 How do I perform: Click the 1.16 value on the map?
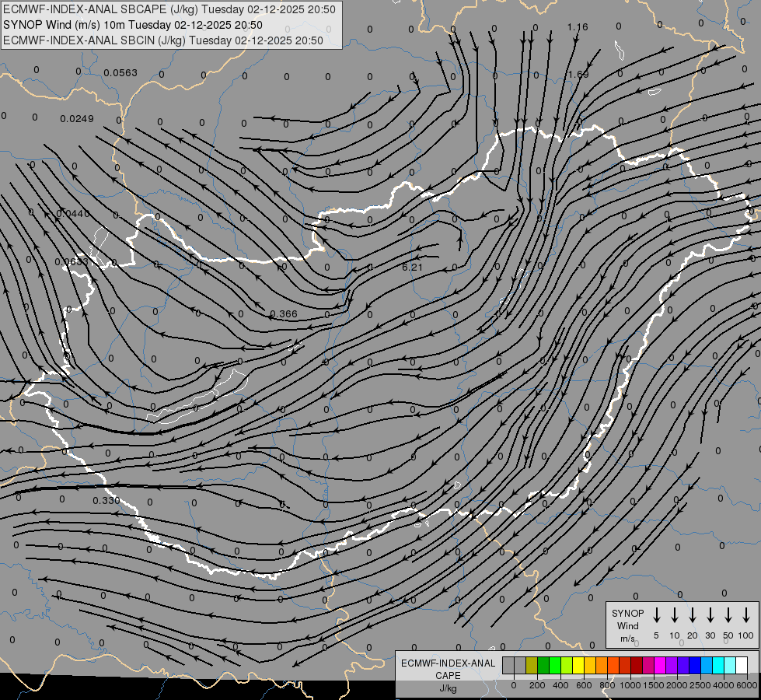pyautogui.click(x=578, y=27)
